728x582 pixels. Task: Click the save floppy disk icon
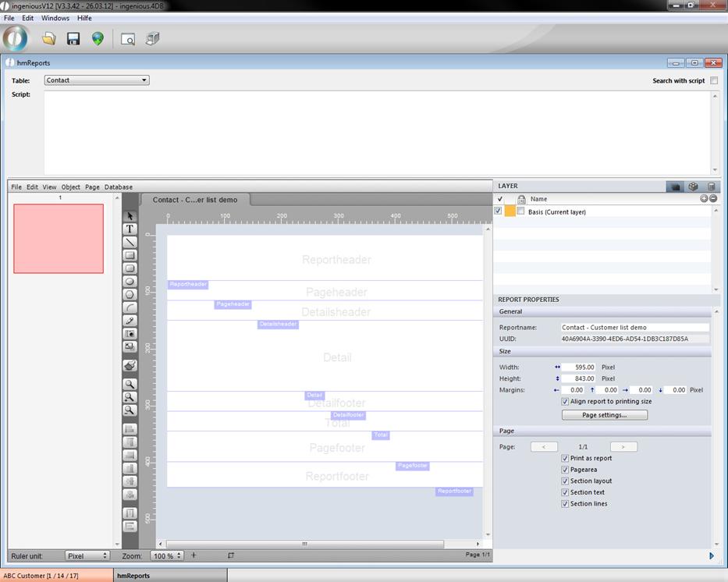coord(73,39)
